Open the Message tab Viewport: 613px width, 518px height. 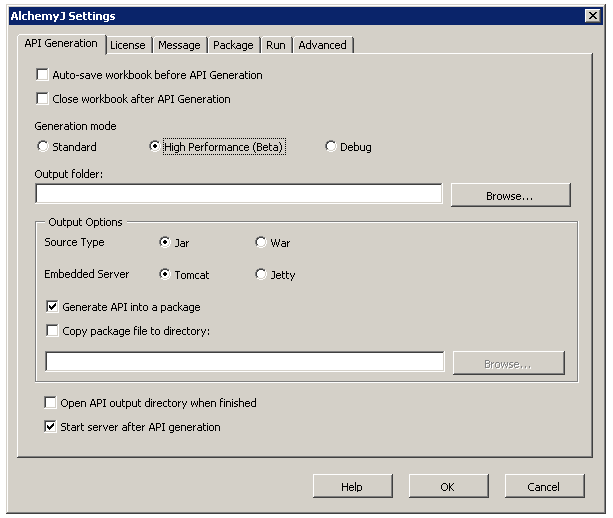(x=180, y=45)
